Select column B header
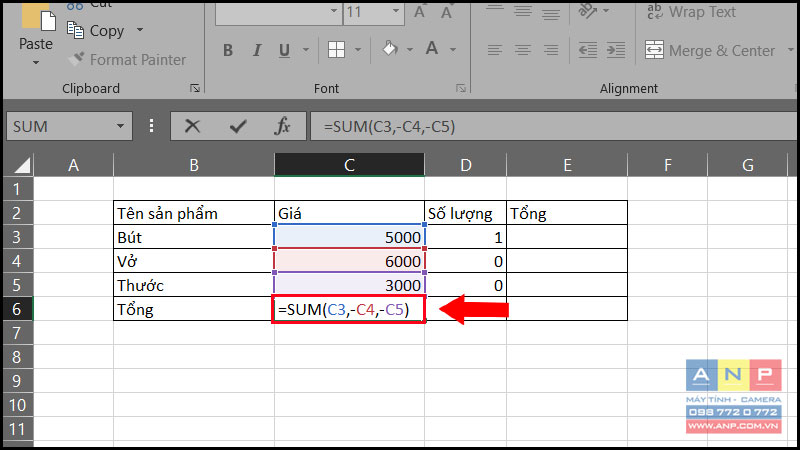The width and height of the screenshot is (800, 450). pyautogui.click(x=194, y=165)
